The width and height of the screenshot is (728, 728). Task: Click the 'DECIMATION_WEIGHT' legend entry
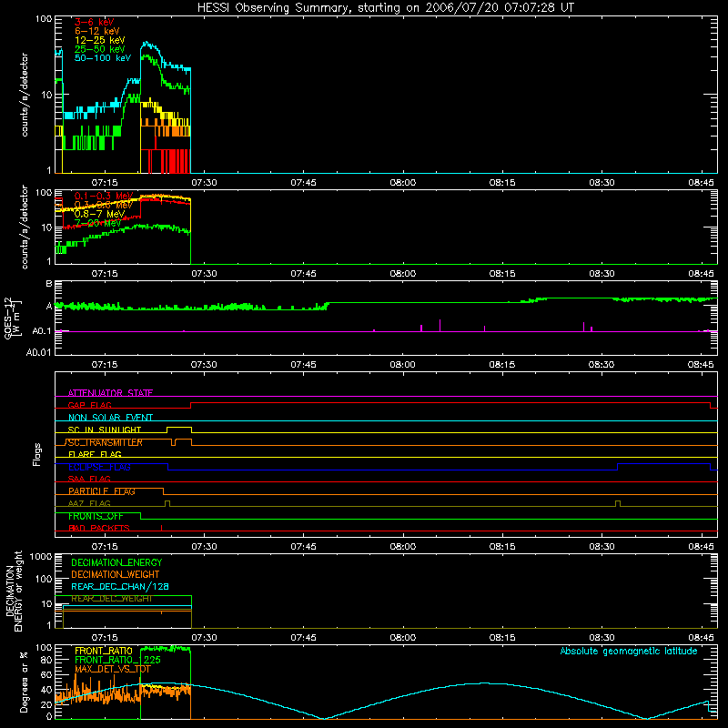point(116,575)
